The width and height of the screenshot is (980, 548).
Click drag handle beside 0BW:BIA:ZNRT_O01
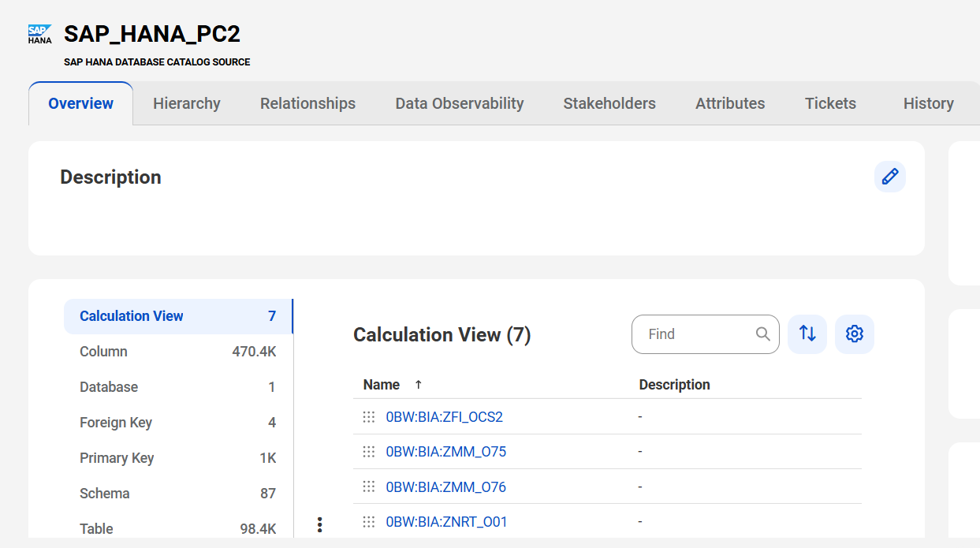coord(369,521)
